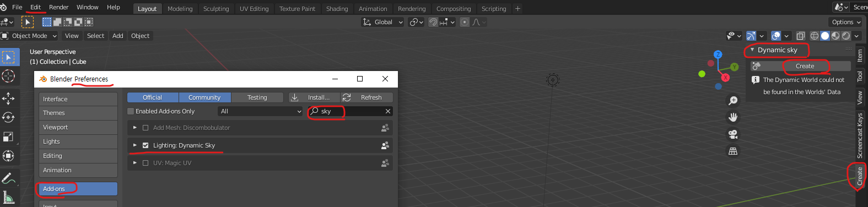Choose the Set new selection mode icon
The image size is (868, 207).
[47, 22]
